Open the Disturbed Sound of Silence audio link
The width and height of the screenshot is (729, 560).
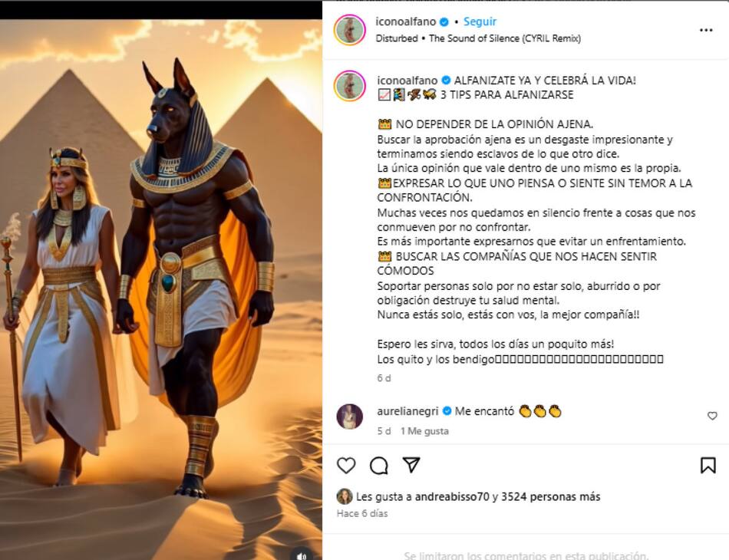coord(478,38)
